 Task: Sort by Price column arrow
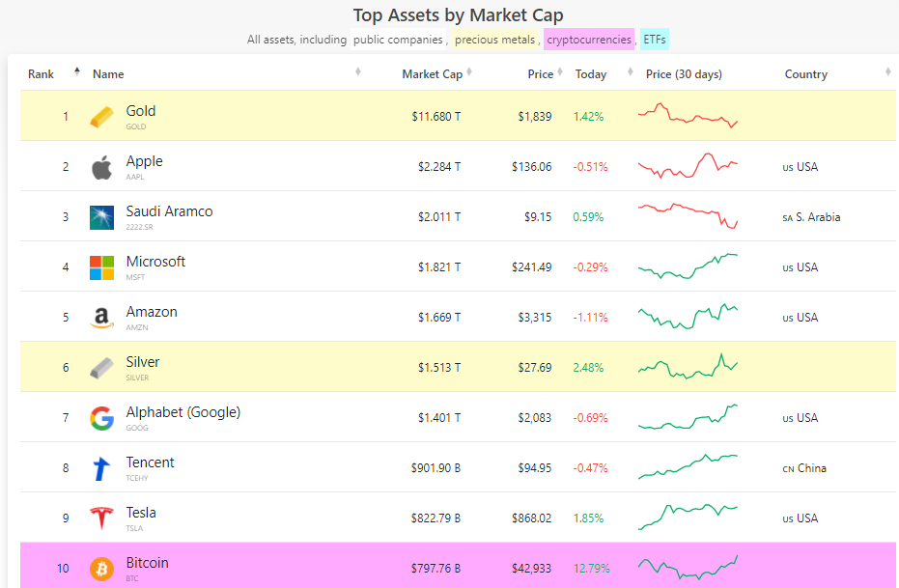click(560, 71)
